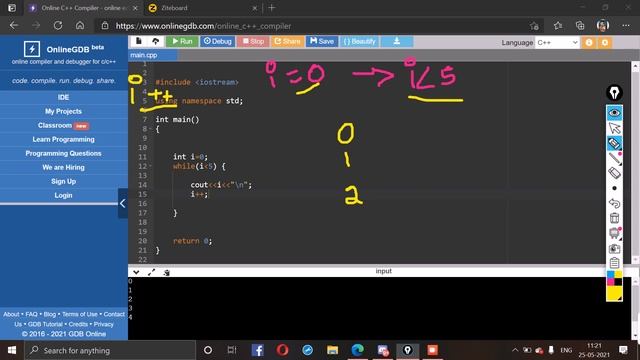Switch to Online C++ Compiler browser tab

pos(84,8)
